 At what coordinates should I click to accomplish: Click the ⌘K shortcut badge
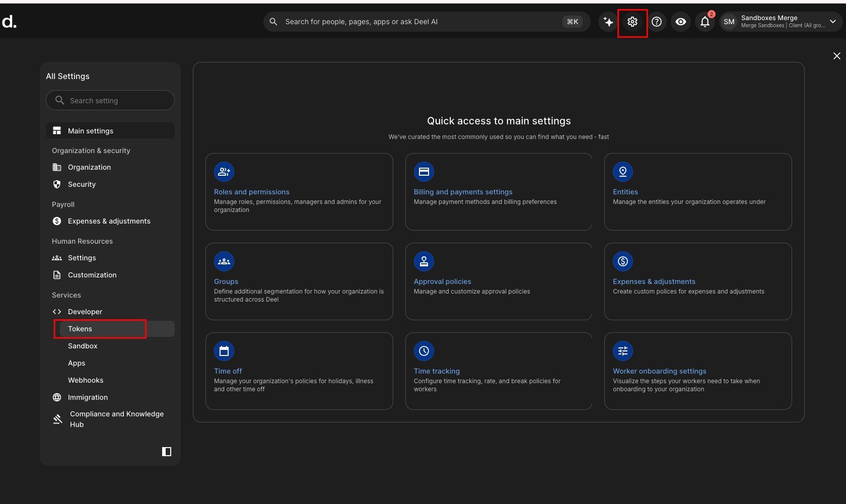[573, 22]
